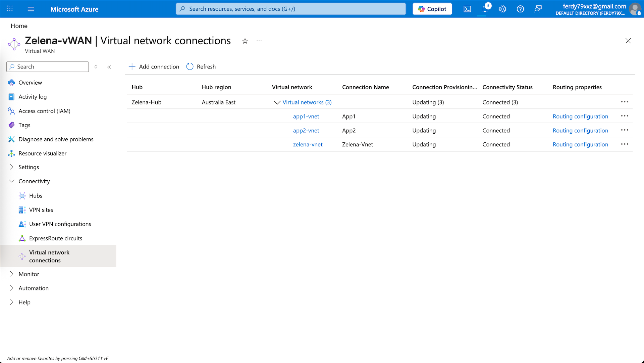Click the Refresh circular arrow icon

tap(190, 66)
